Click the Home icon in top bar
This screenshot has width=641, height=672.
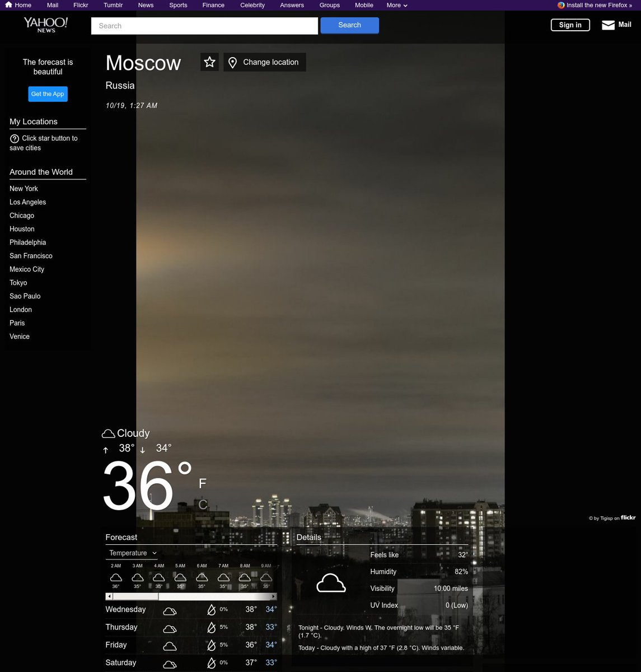coord(8,5)
